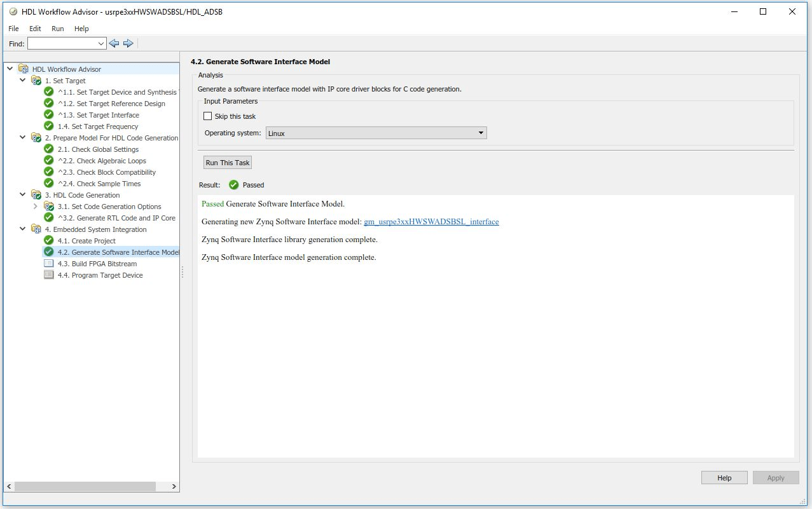The width and height of the screenshot is (812, 509).
Task: Open the Edit menu
Action: click(x=35, y=29)
